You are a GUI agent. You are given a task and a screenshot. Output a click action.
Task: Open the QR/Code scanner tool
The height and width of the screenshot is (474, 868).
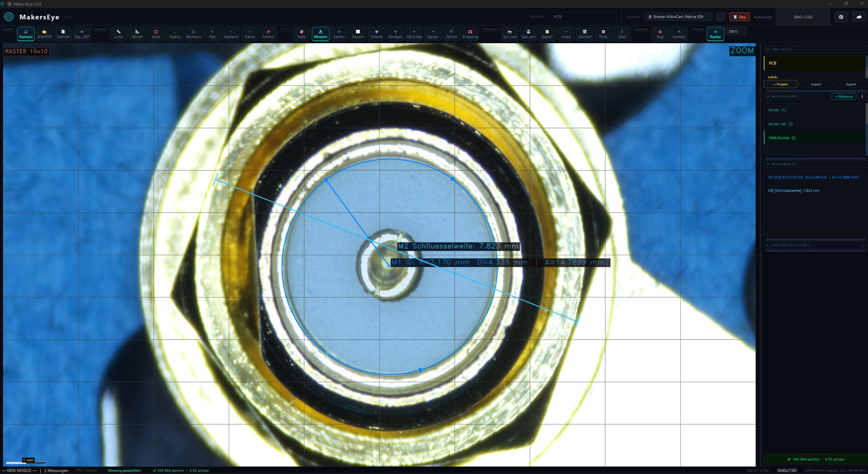pos(414,34)
